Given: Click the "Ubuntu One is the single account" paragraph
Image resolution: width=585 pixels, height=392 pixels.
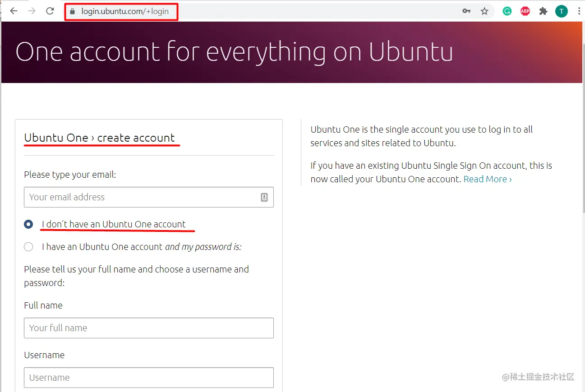Looking at the screenshot, I should tap(422, 136).
